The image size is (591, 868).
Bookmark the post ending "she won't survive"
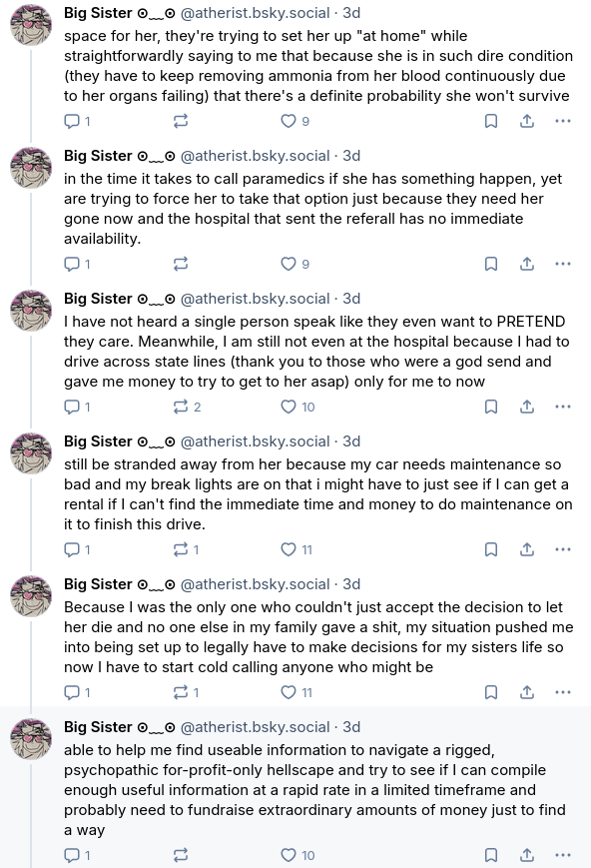(x=491, y=121)
